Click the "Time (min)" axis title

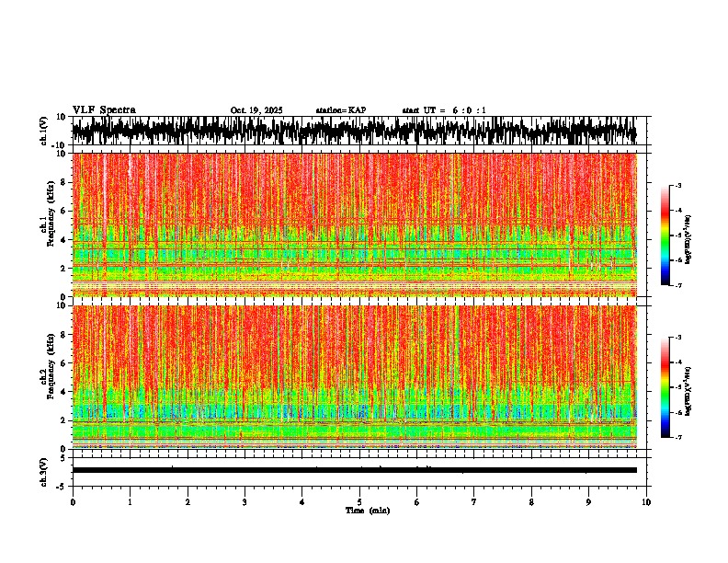pos(368,511)
